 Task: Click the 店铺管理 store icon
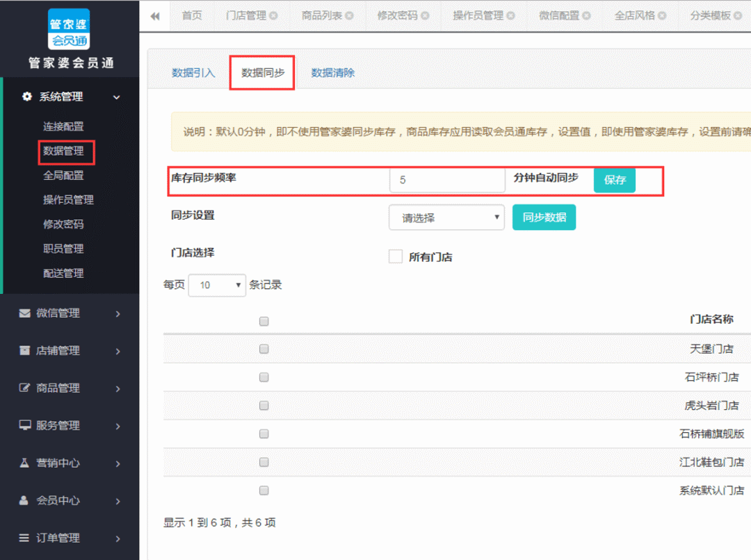tap(25, 351)
